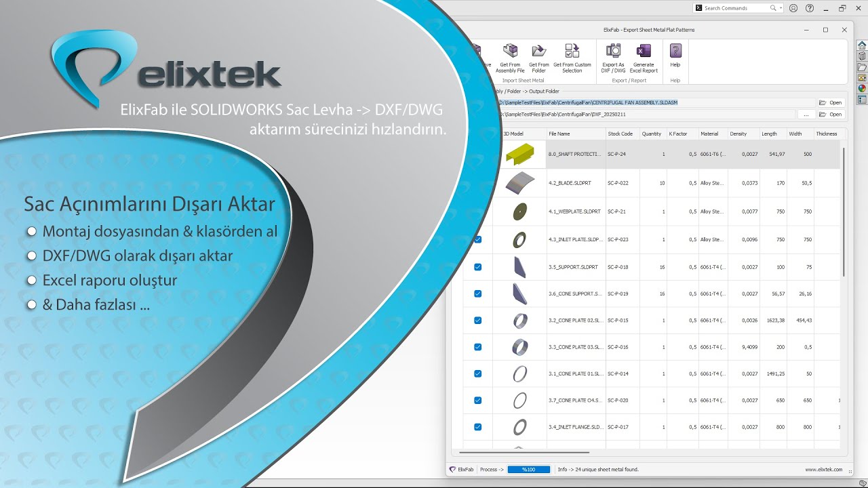Click the Quantity column header
The height and width of the screenshot is (488, 868).
point(652,134)
